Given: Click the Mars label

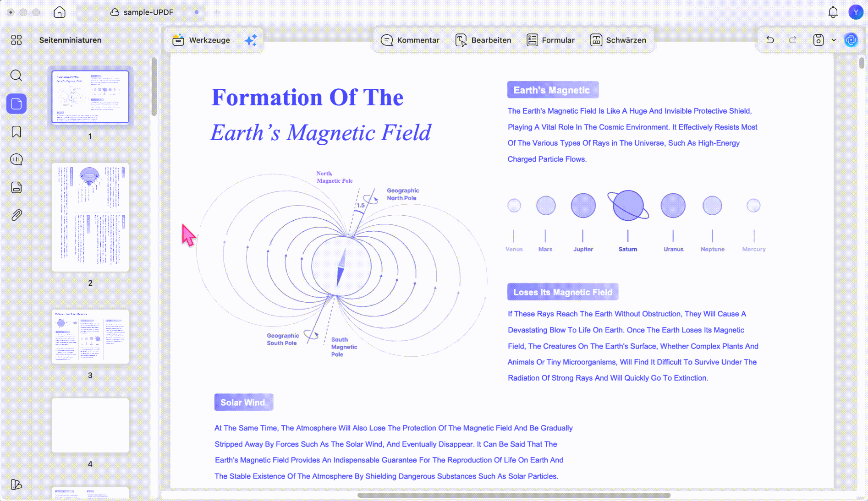Looking at the screenshot, I should (x=545, y=249).
